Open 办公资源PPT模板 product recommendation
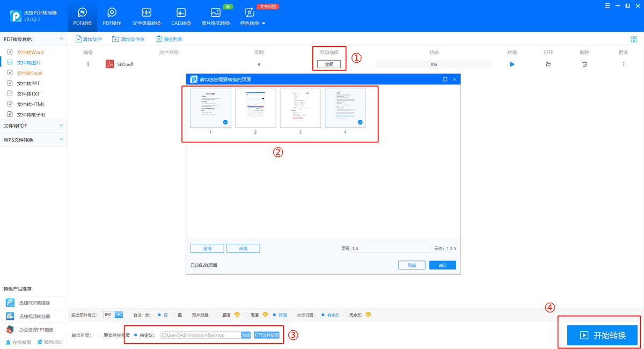644x349 pixels. (x=34, y=329)
